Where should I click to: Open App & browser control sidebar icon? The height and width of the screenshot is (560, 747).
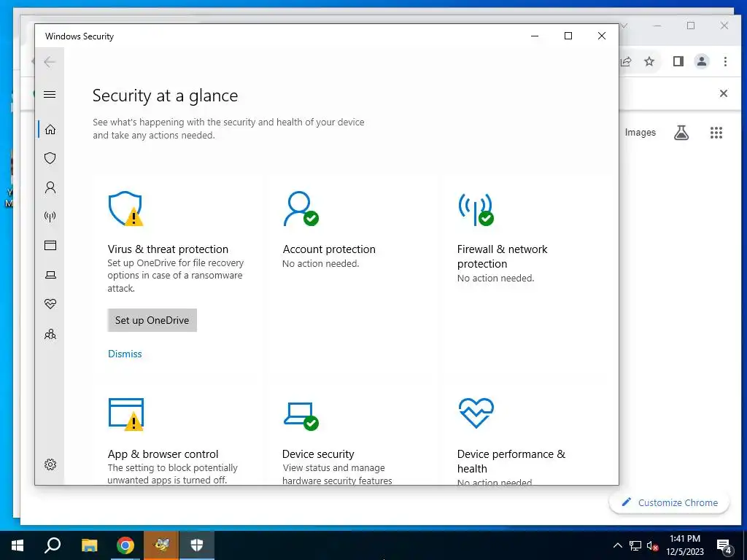click(50, 245)
